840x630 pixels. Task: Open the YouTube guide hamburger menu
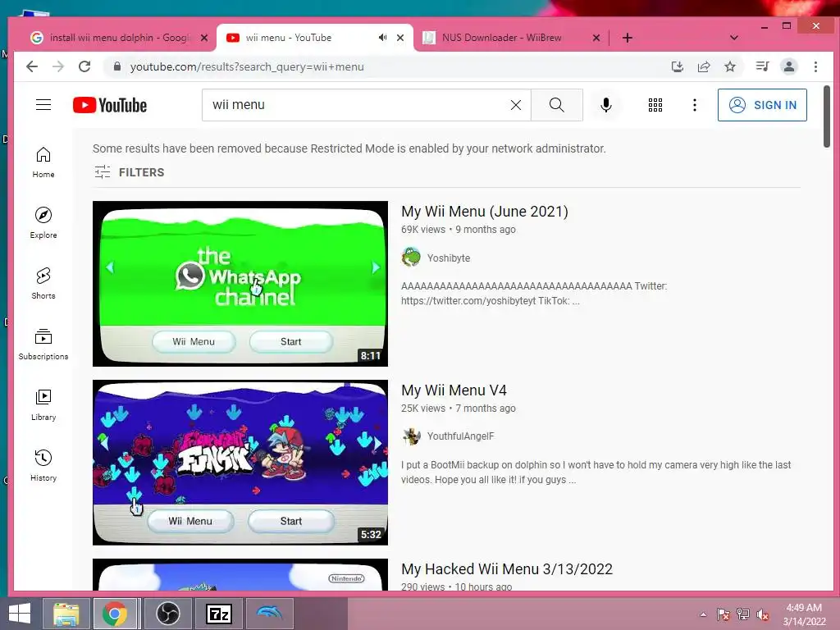(x=43, y=105)
